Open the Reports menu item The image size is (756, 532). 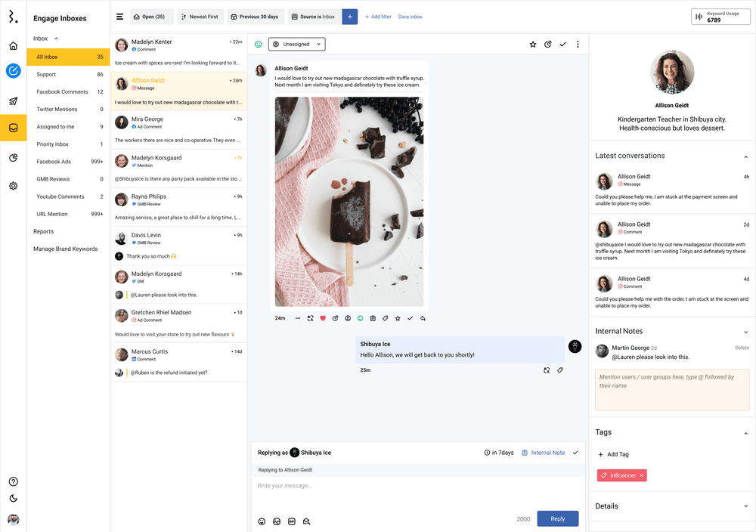coord(44,231)
